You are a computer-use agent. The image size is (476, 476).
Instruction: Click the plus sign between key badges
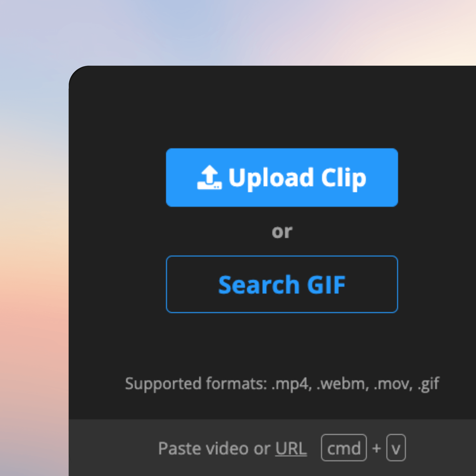coord(377,448)
